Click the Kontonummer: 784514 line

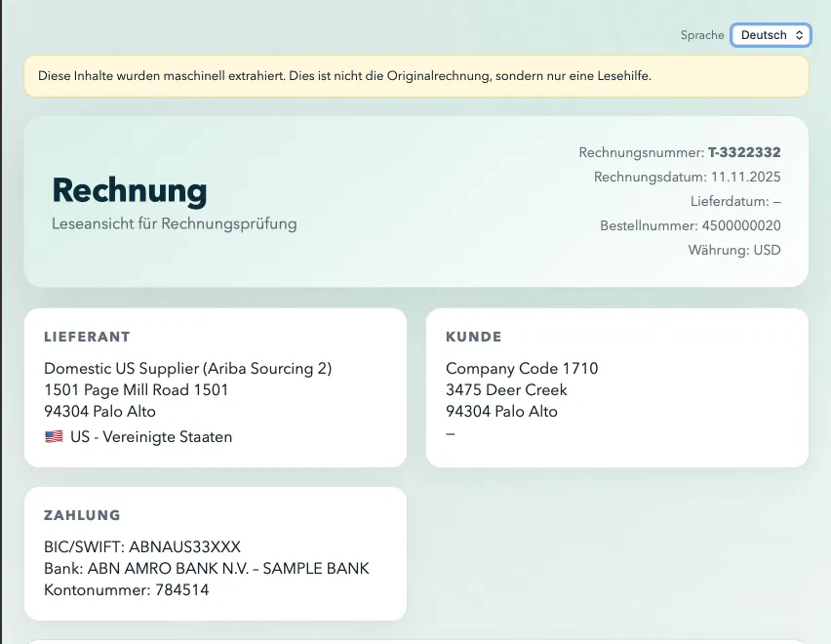pyautogui.click(x=126, y=590)
